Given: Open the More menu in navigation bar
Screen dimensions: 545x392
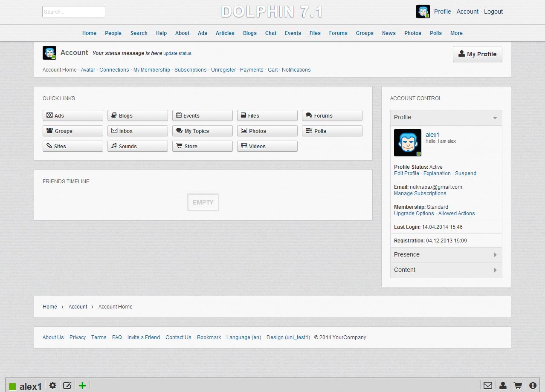Looking at the screenshot, I should 456,33.
